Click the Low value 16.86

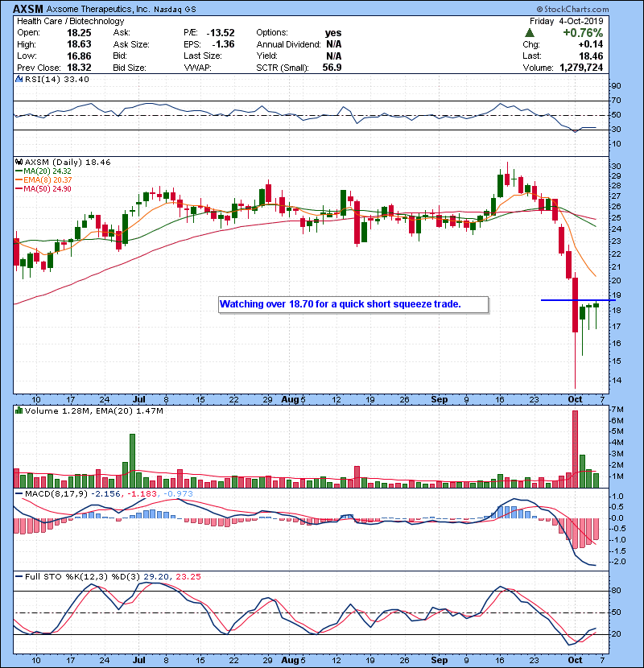click(x=79, y=56)
